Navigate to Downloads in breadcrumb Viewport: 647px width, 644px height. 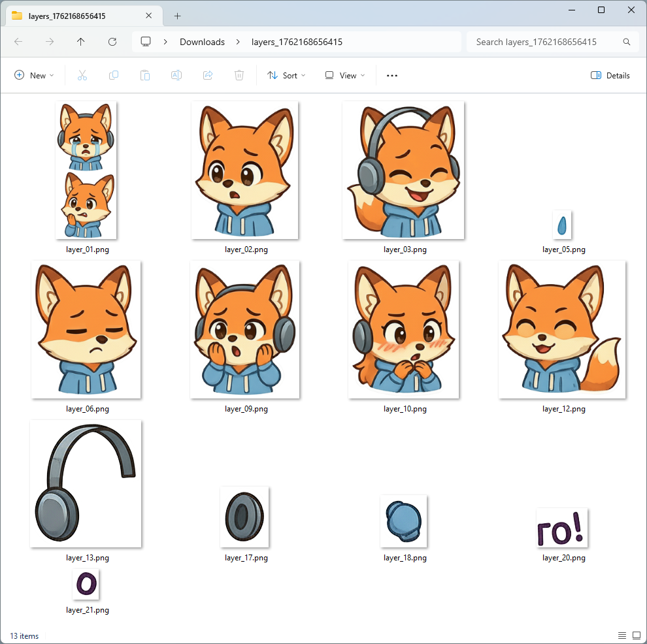coord(202,42)
